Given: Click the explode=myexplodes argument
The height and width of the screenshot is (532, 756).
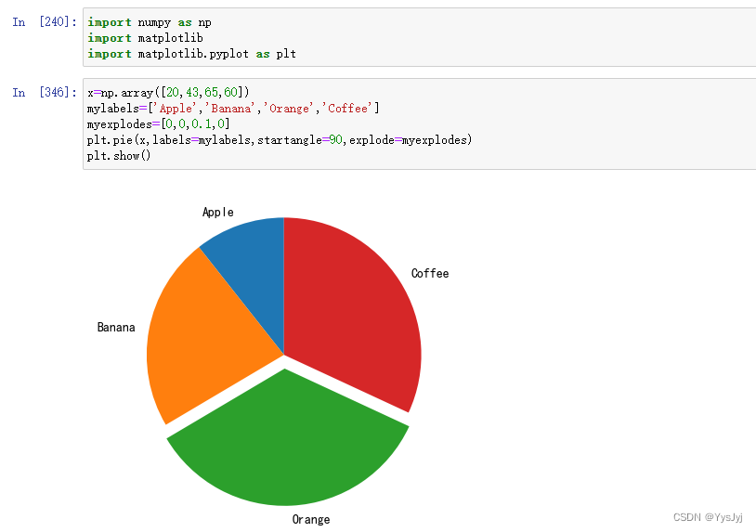Looking at the screenshot, I should point(409,140).
